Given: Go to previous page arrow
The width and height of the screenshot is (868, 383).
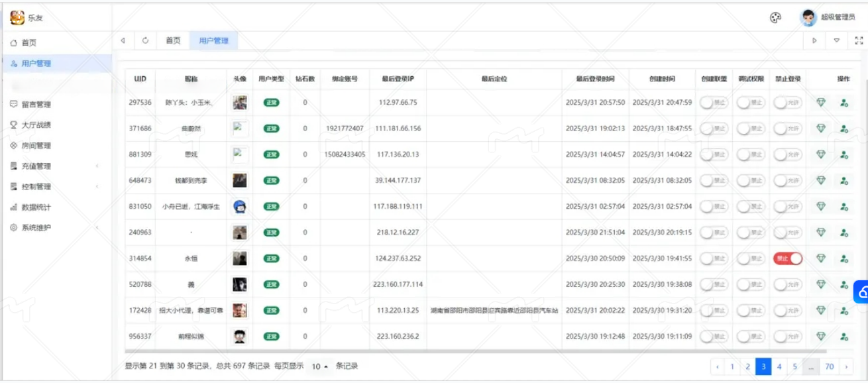Looking at the screenshot, I should click(718, 366).
